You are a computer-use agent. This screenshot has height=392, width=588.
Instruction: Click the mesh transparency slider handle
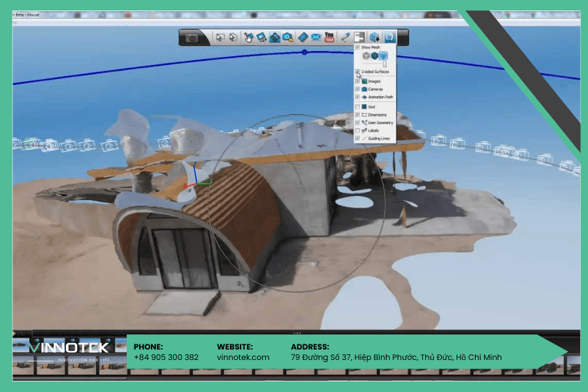(385, 65)
